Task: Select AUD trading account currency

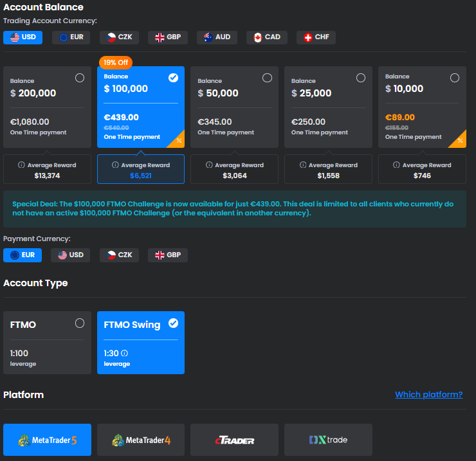Action: coord(217,37)
